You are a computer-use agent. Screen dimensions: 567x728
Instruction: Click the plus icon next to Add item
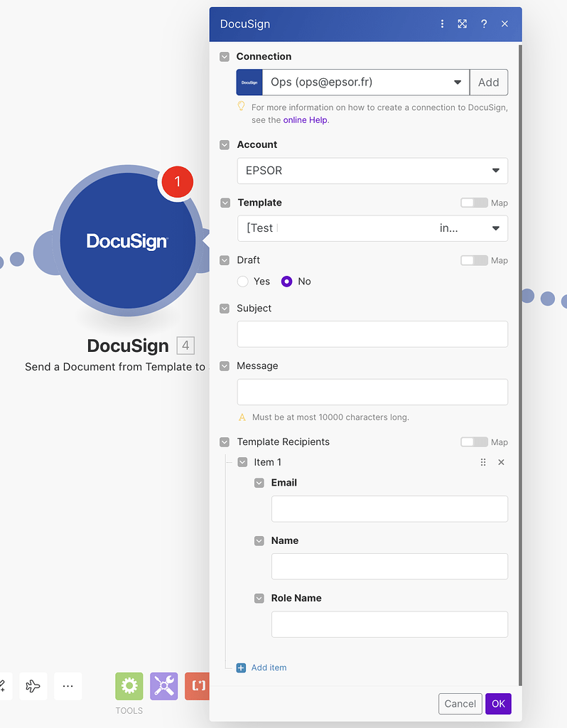click(x=242, y=668)
